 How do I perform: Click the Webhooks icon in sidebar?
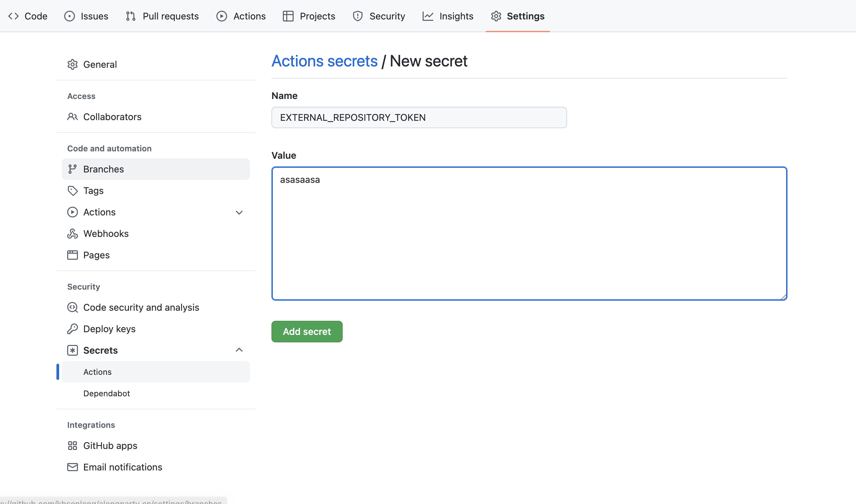tap(73, 234)
